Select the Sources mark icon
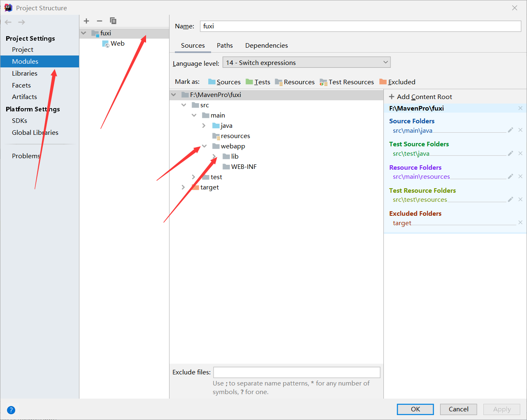 [x=211, y=81]
